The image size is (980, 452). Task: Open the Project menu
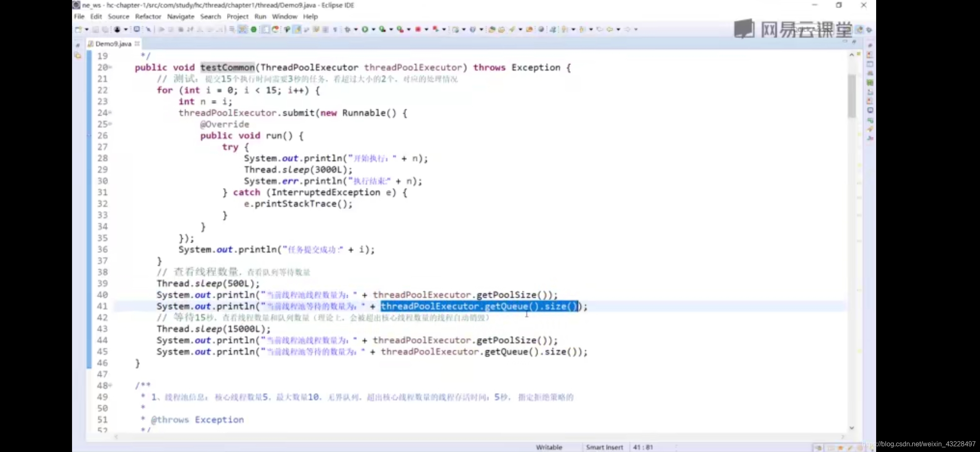(237, 16)
